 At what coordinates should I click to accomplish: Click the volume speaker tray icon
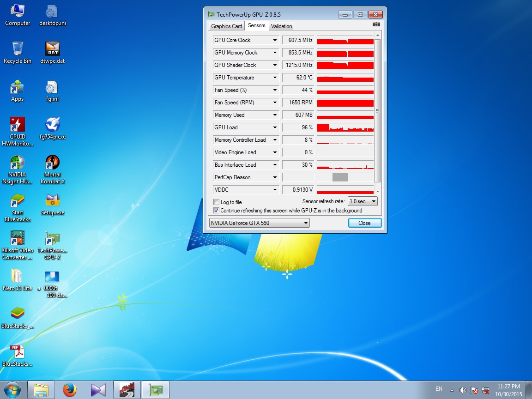(463, 391)
